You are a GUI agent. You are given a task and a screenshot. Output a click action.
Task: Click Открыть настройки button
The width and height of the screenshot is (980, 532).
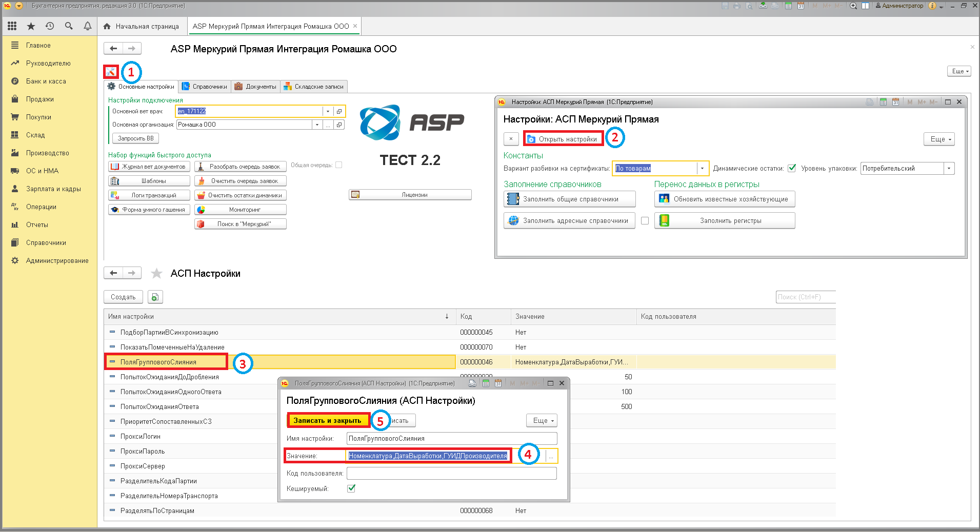563,139
